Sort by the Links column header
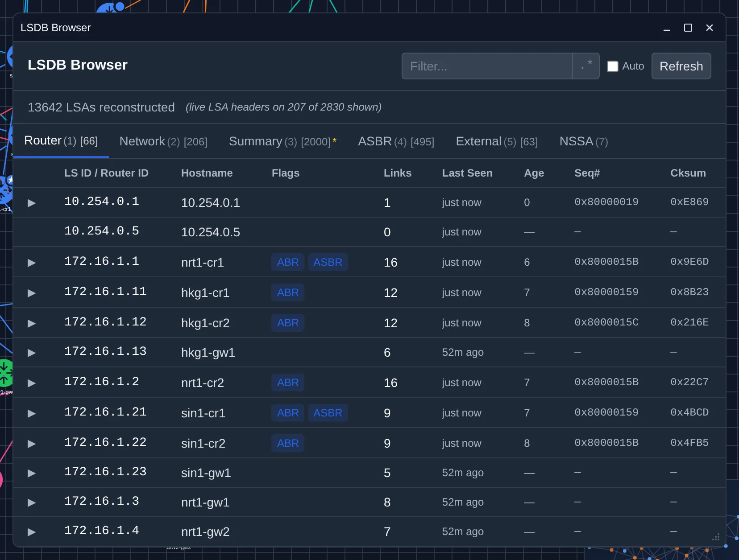Screen dimensions: 739x560 point(398,173)
